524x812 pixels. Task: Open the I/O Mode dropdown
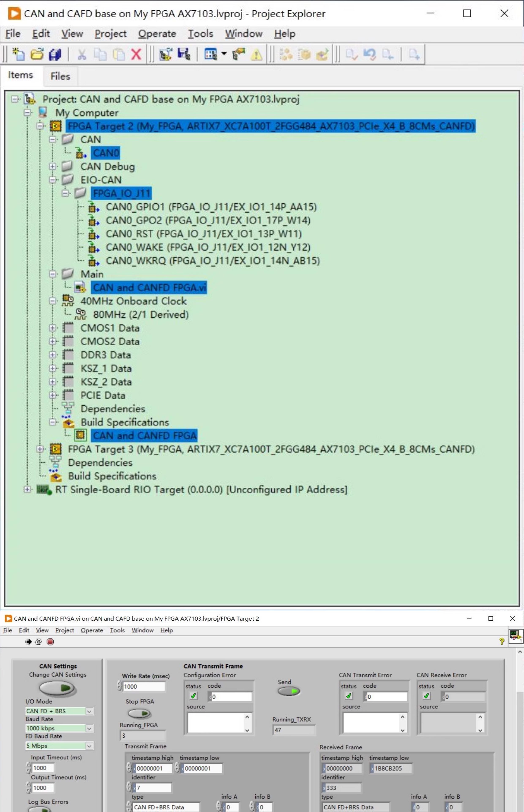click(x=89, y=711)
